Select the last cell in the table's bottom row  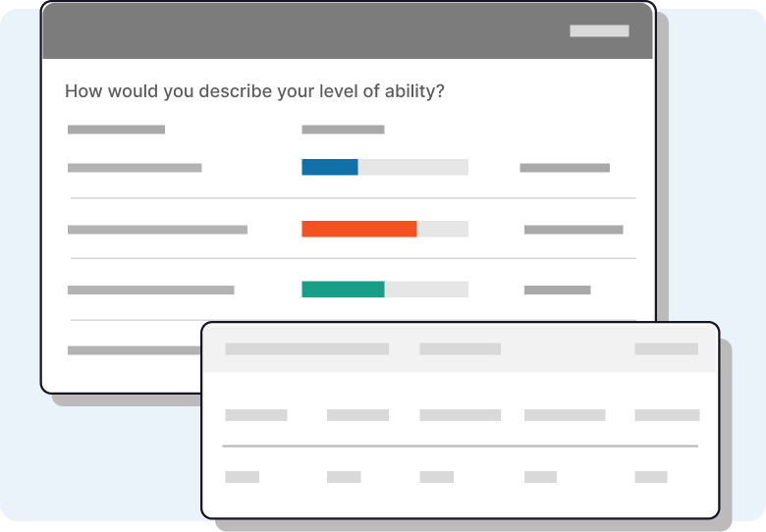(651, 477)
